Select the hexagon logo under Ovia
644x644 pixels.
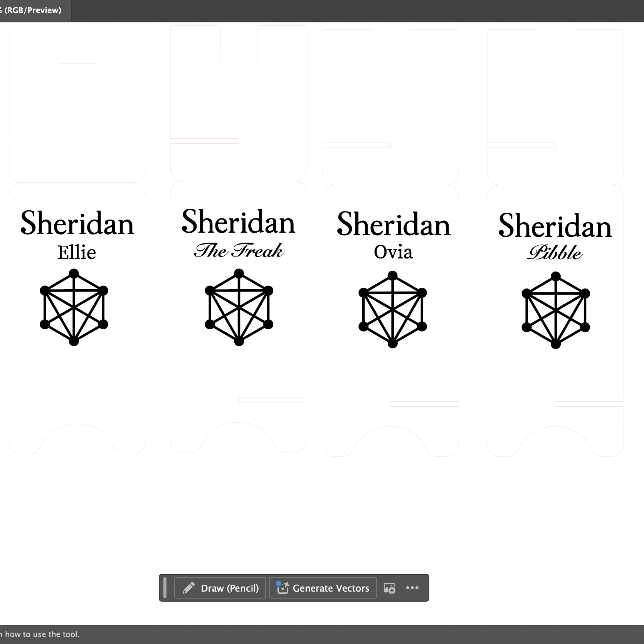click(392, 310)
